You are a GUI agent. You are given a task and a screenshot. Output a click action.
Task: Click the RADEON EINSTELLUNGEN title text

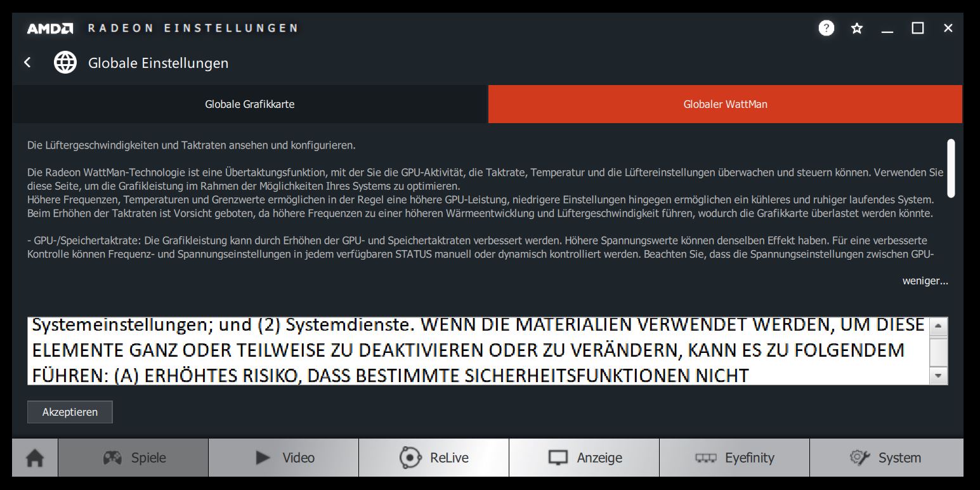tap(193, 28)
